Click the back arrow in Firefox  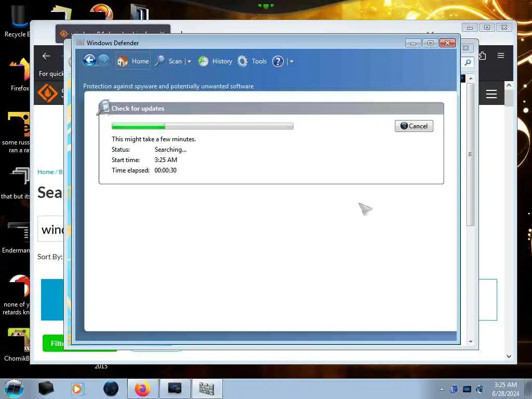(46, 56)
